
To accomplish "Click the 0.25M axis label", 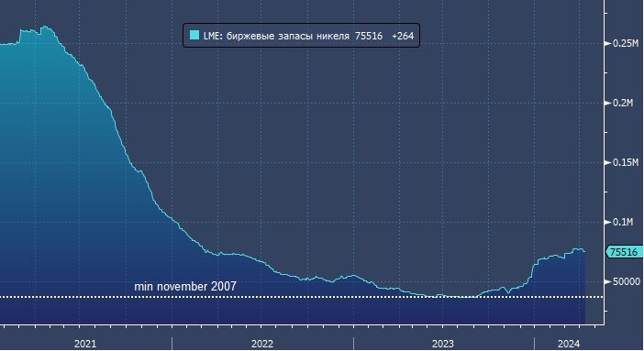I will [x=626, y=43].
